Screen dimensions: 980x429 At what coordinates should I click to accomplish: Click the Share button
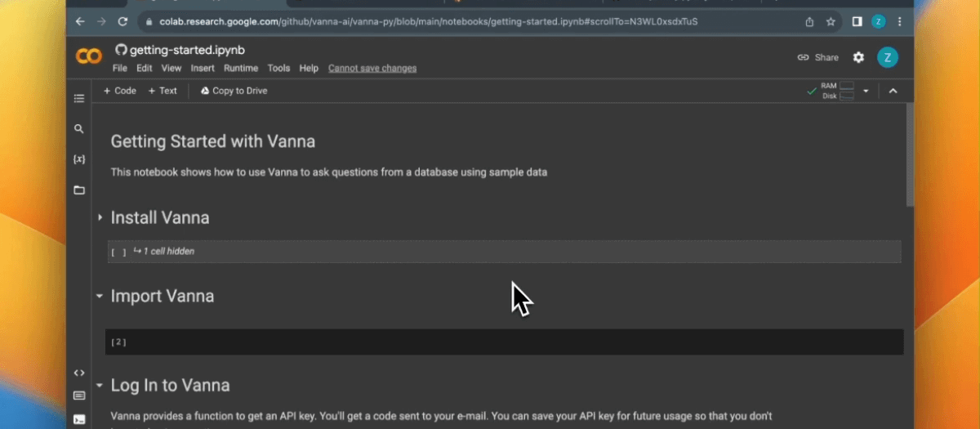click(818, 57)
